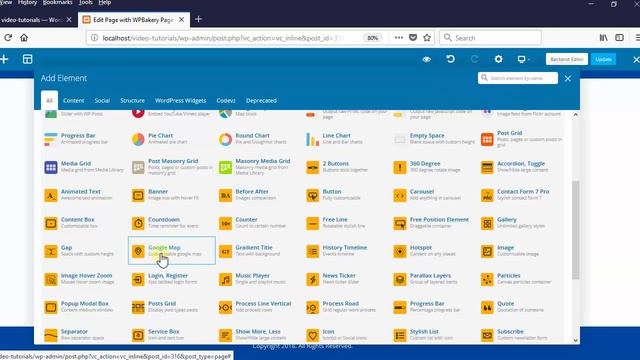This screenshot has height=360, width=640.
Task: Insert the Google Map element
Action: [x=171, y=251]
